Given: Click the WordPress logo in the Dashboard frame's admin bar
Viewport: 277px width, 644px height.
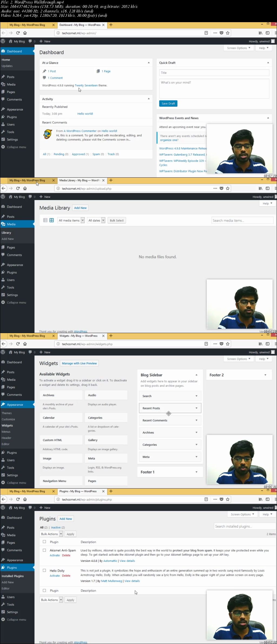Looking at the screenshot, I should coord(3,41).
